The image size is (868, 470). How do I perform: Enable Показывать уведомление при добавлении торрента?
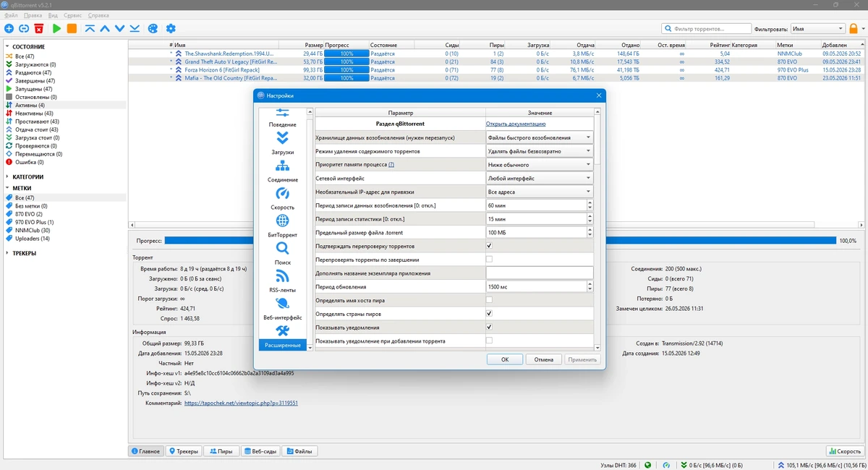click(x=489, y=341)
